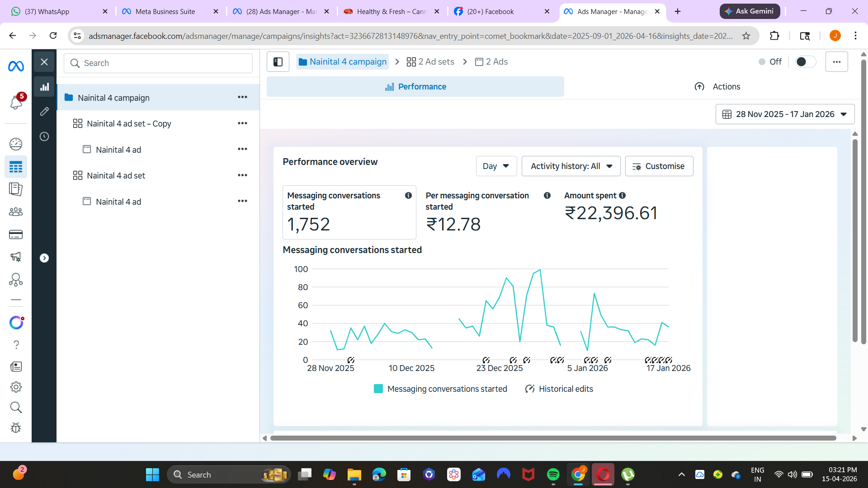Viewport: 868px width, 488px height.
Task: Click the horizontal scrollbar below the chart
Action: [553, 438]
